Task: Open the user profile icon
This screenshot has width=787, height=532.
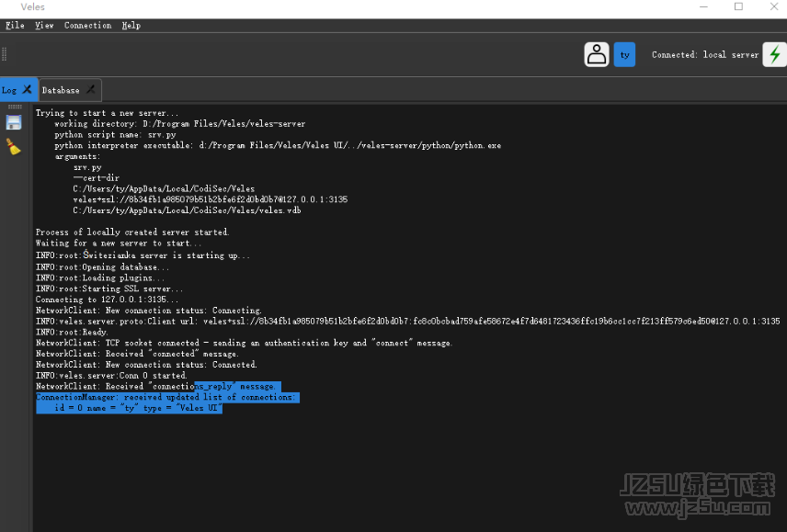Action: [x=597, y=54]
